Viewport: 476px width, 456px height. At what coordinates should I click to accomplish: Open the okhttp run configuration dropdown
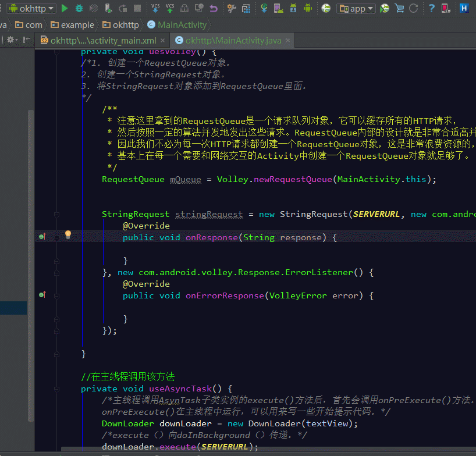tap(32, 8)
